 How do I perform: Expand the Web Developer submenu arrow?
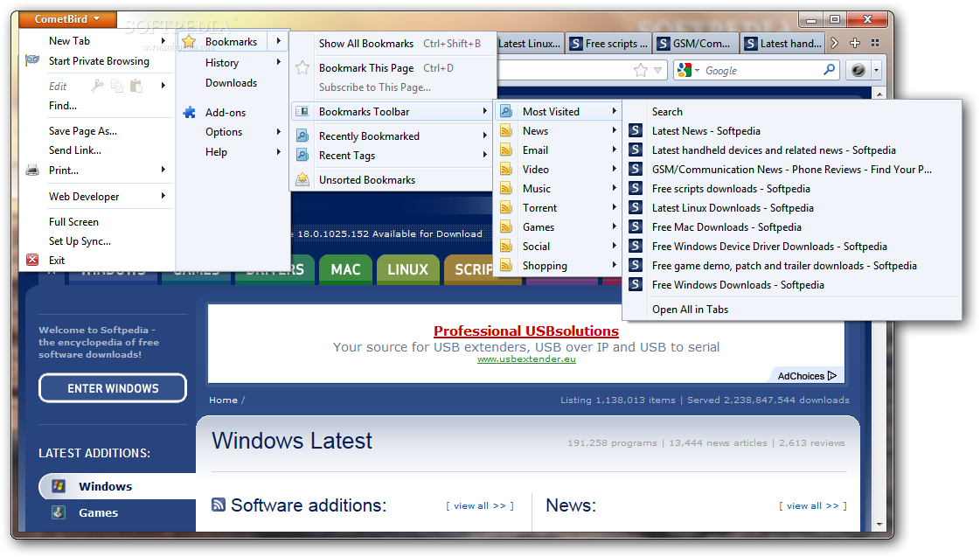click(163, 196)
